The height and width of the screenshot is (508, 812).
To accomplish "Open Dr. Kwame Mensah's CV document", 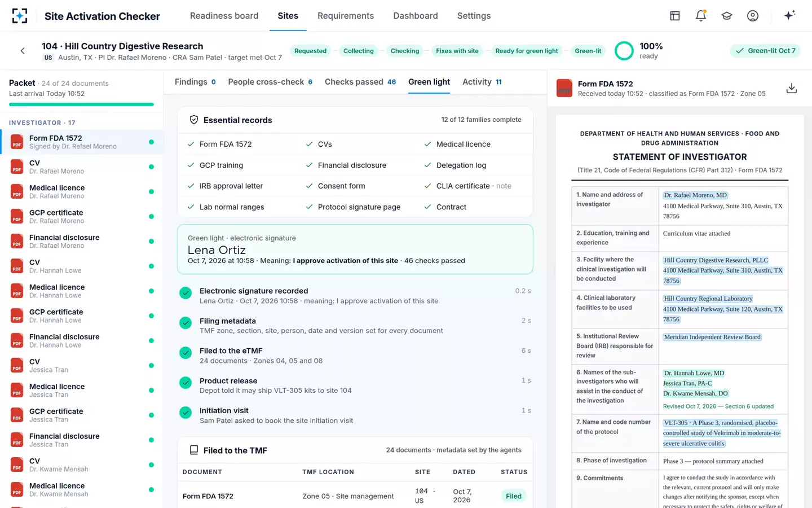I will [x=82, y=465].
